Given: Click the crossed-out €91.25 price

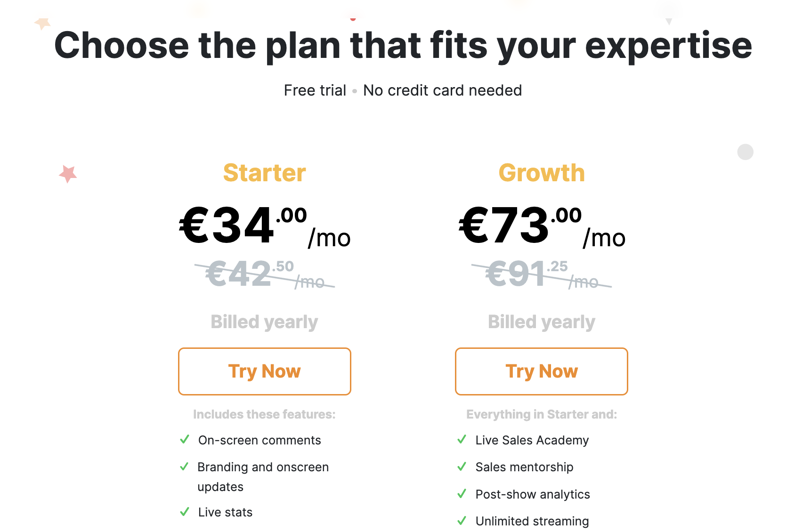Looking at the screenshot, I should point(542,274).
